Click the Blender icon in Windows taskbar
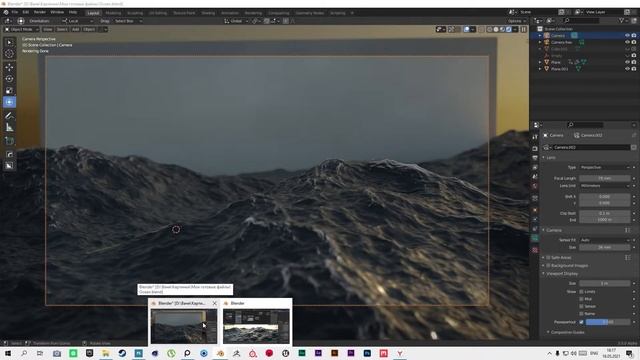The width and height of the screenshot is (640, 360). tap(220, 353)
